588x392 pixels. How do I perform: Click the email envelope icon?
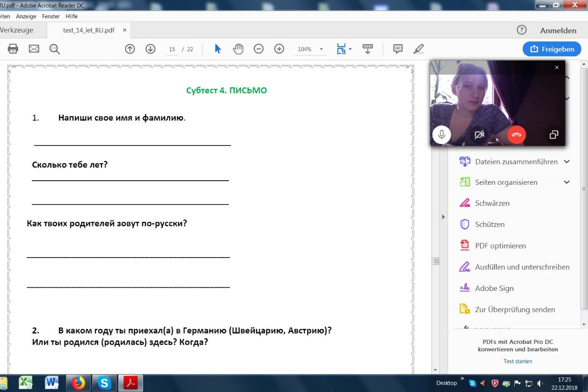coord(34,49)
